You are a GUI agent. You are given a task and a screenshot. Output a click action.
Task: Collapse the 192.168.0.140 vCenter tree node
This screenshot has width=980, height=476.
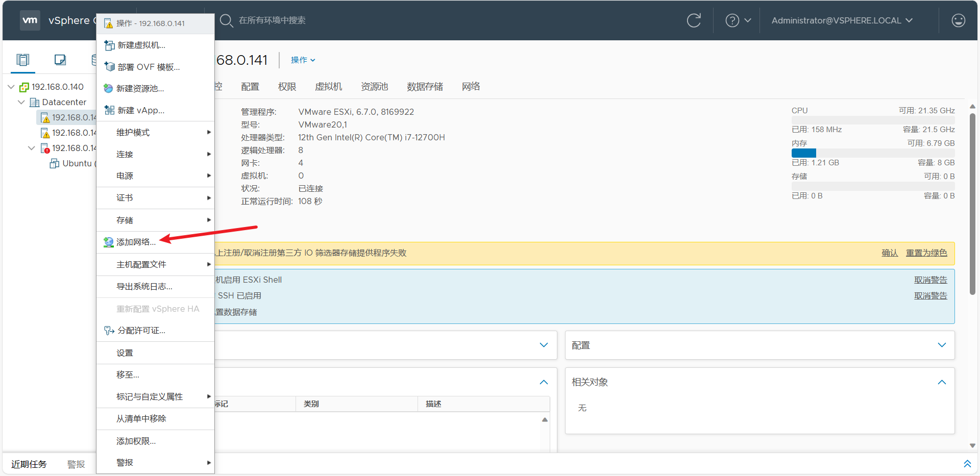click(11, 87)
